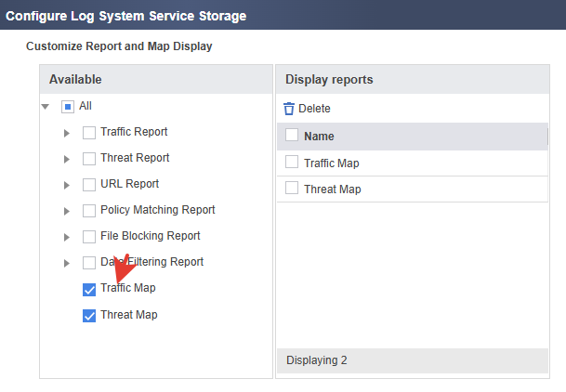Select all rows via Name header checkbox

tap(292, 136)
